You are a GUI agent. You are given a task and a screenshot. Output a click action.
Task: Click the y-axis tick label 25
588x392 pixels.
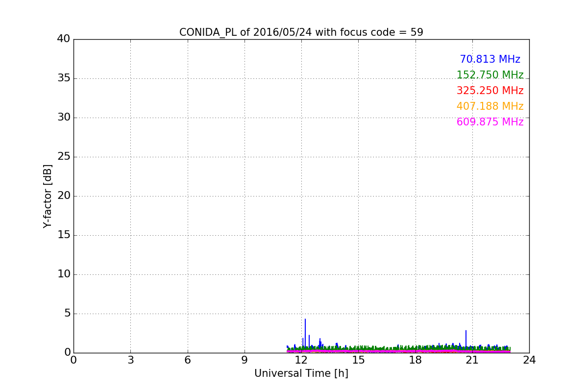pos(64,157)
